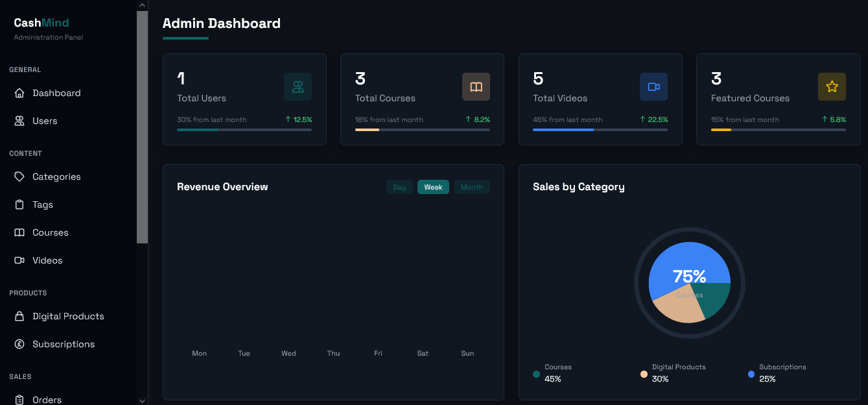
Task: Click the Featured Courses progress bar
Action: pyautogui.click(x=779, y=130)
